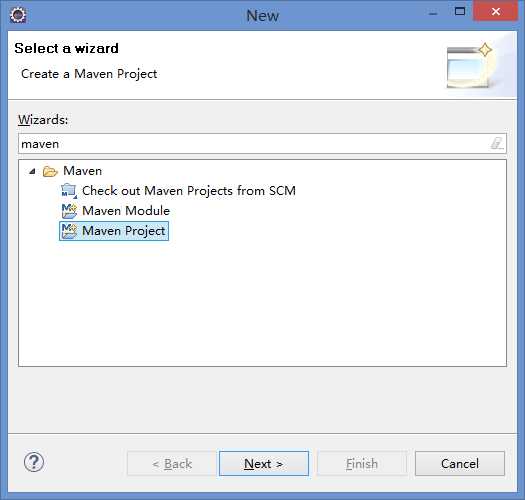Open help via the question mark icon
Screen dimensions: 525x500
(x=34, y=462)
